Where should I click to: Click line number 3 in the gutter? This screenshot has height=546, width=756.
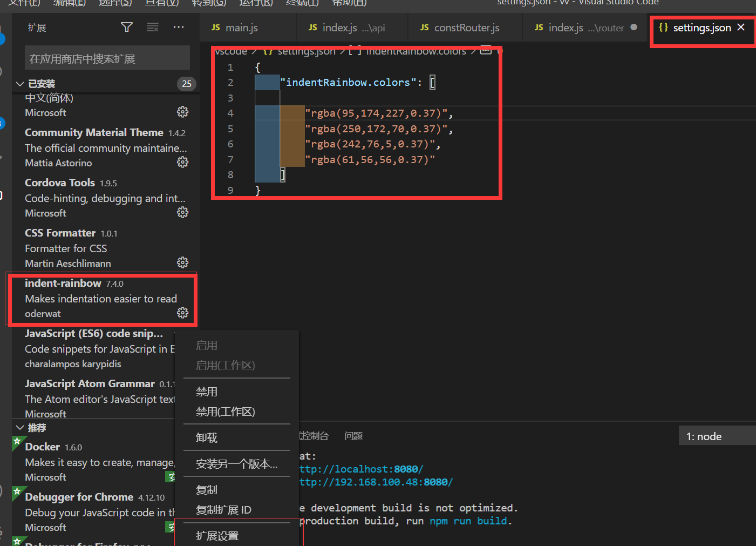(x=230, y=98)
